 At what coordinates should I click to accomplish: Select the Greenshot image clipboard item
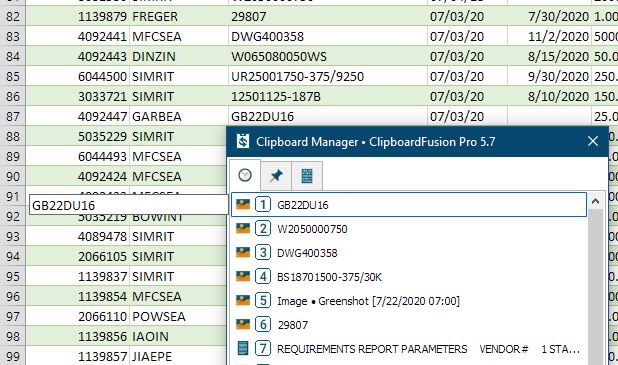(409, 301)
